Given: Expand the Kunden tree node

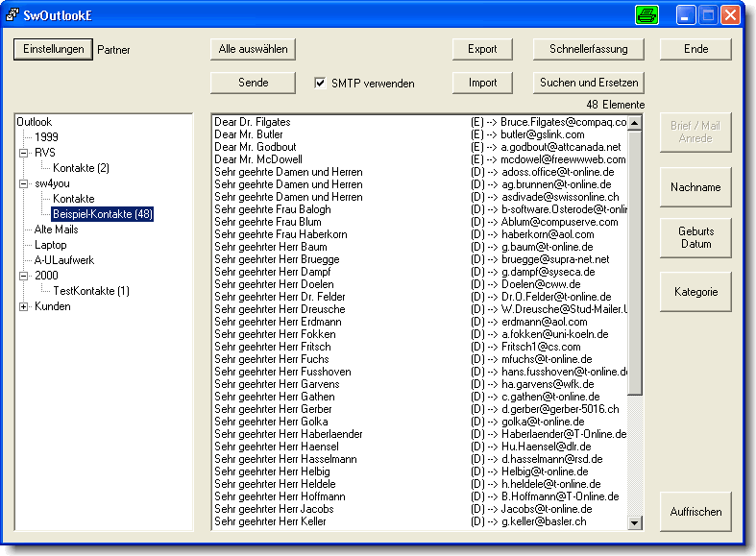Looking at the screenshot, I should [x=24, y=306].
